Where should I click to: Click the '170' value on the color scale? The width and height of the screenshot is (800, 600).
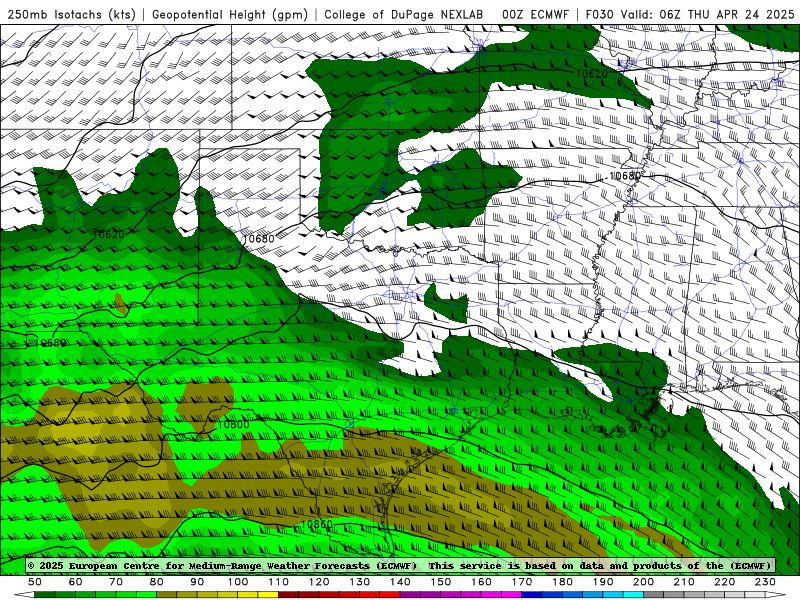pyautogui.click(x=521, y=582)
